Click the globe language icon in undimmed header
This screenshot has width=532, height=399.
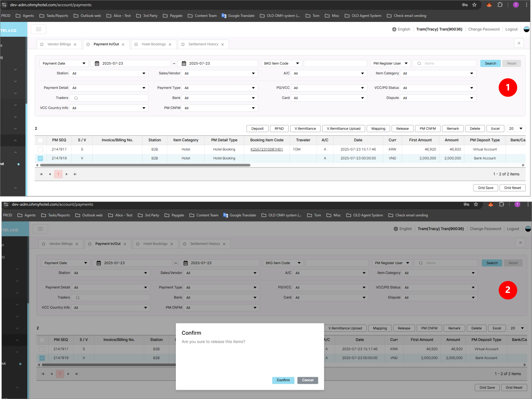(394, 29)
